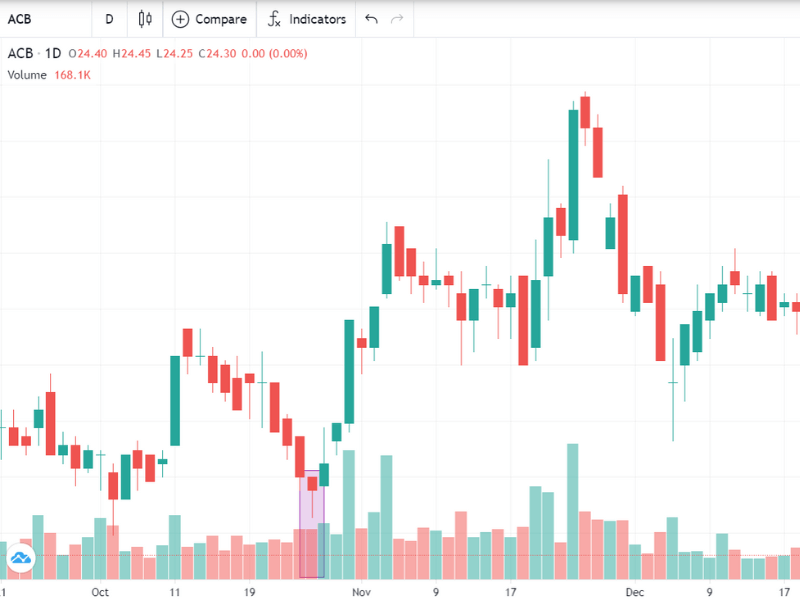Click the redo arrow
This screenshot has width=800, height=600.
[397, 19]
